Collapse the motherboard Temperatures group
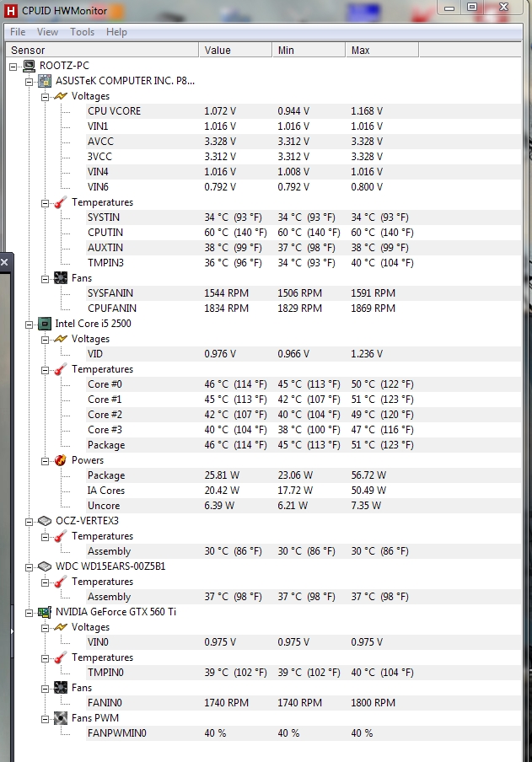This screenshot has width=532, height=762. (x=45, y=202)
